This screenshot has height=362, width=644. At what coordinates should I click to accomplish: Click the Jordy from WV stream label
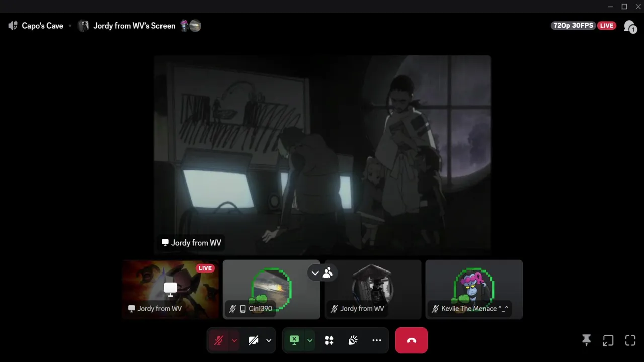coord(191,243)
